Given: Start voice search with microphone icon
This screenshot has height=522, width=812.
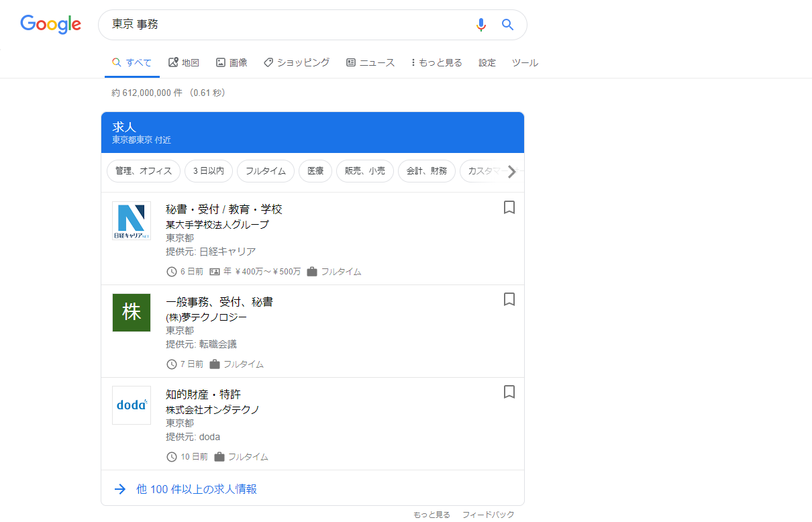Looking at the screenshot, I should click(480, 25).
